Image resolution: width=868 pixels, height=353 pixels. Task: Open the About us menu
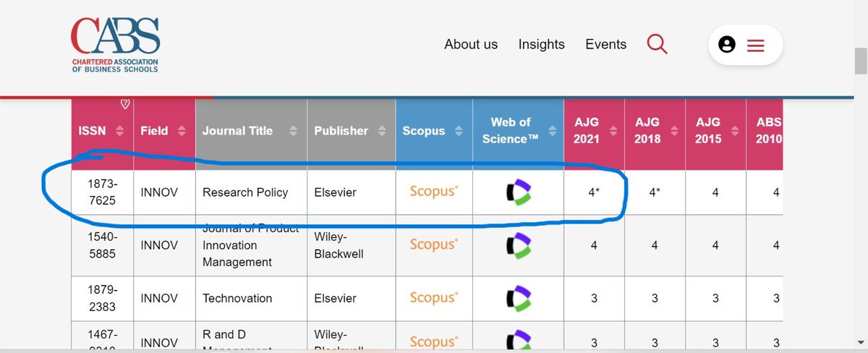(471, 45)
